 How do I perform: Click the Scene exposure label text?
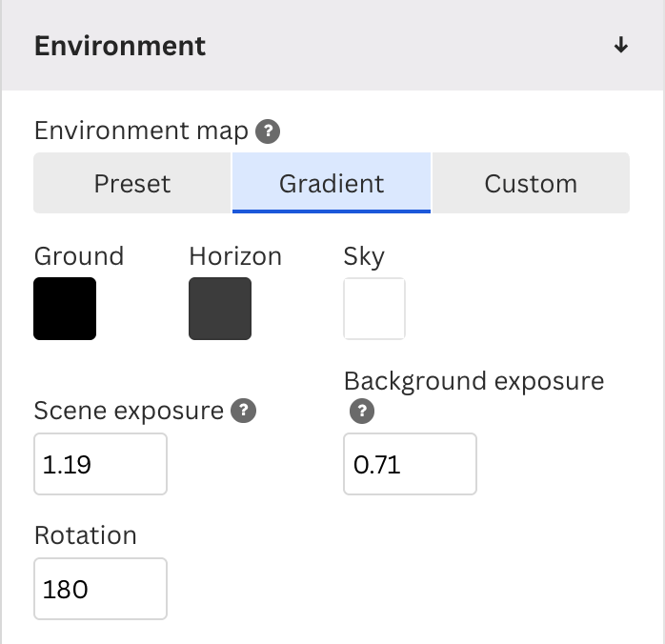tap(129, 411)
